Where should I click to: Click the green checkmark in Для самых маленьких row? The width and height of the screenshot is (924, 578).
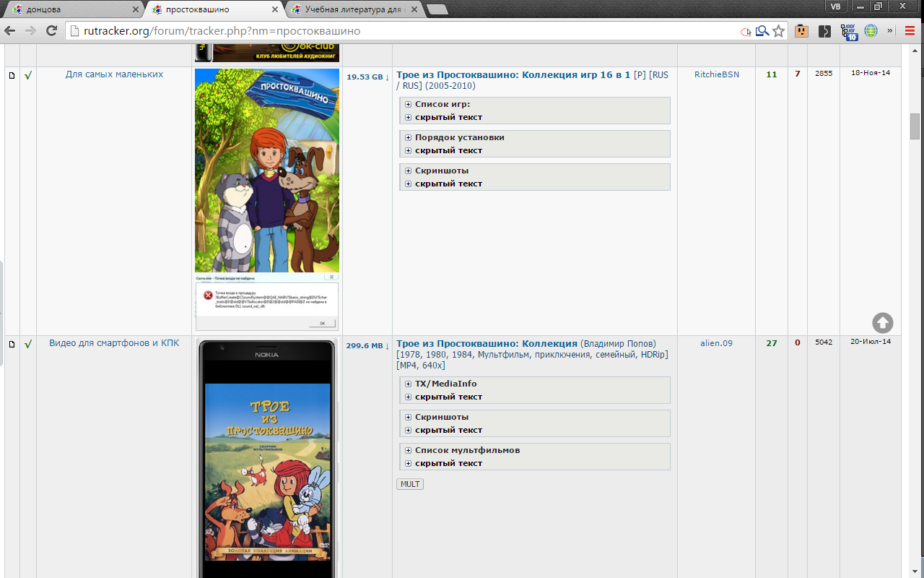(x=28, y=75)
